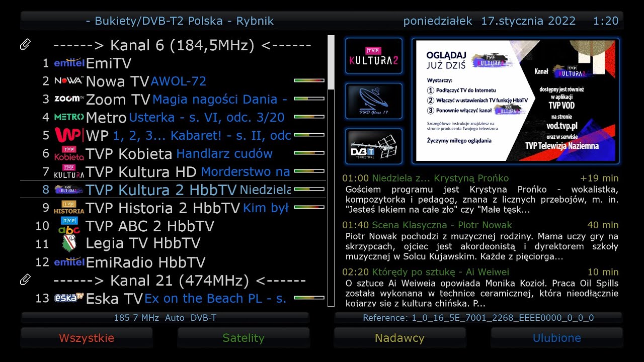This screenshot has height=362, width=644.
Task: Select channel 12 EmiRadio HbbTV
Action: click(173, 262)
